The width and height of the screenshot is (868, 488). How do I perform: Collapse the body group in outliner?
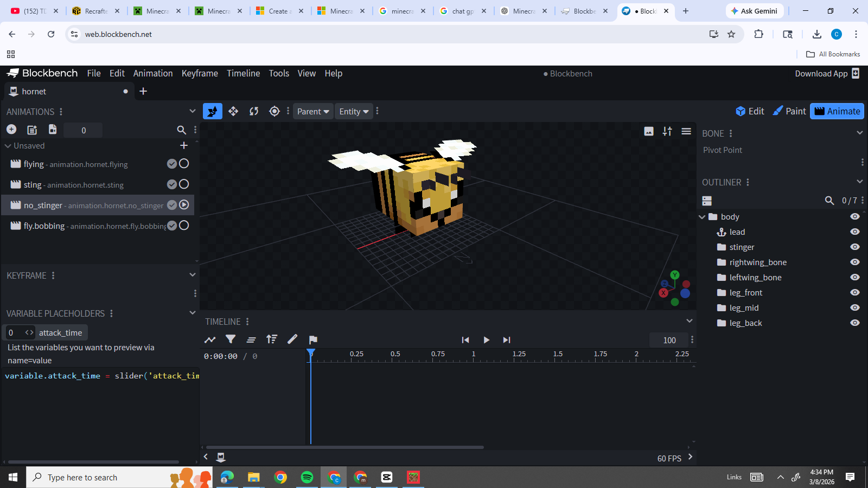702,217
